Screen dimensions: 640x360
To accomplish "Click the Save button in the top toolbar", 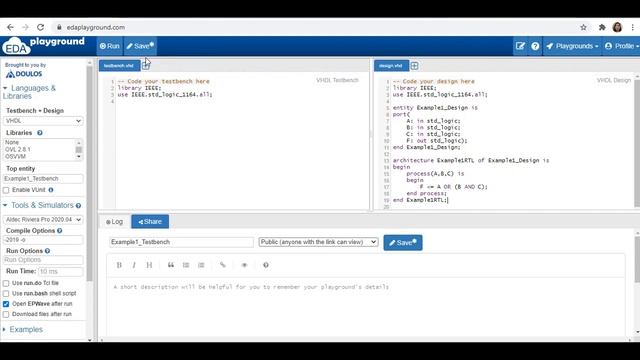I will (140, 46).
